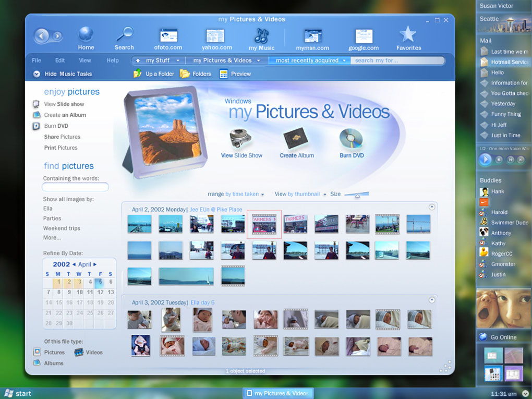
Task: Adjust the thumbnail Size slider
Action: (357, 195)
